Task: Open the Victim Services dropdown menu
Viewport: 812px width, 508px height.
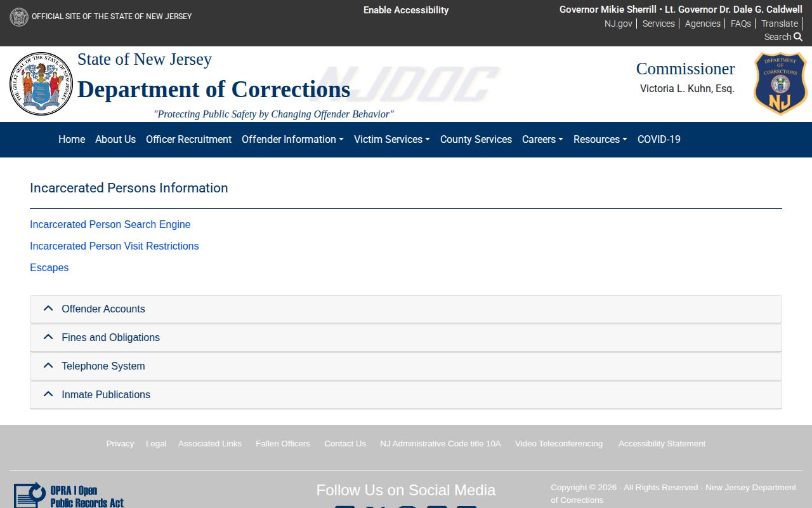Action: tap(391, 140)
